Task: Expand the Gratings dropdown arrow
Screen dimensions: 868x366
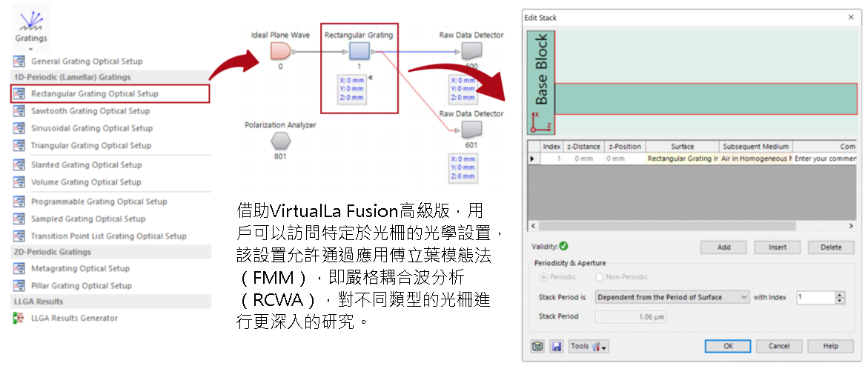Action: click(30, 49)
